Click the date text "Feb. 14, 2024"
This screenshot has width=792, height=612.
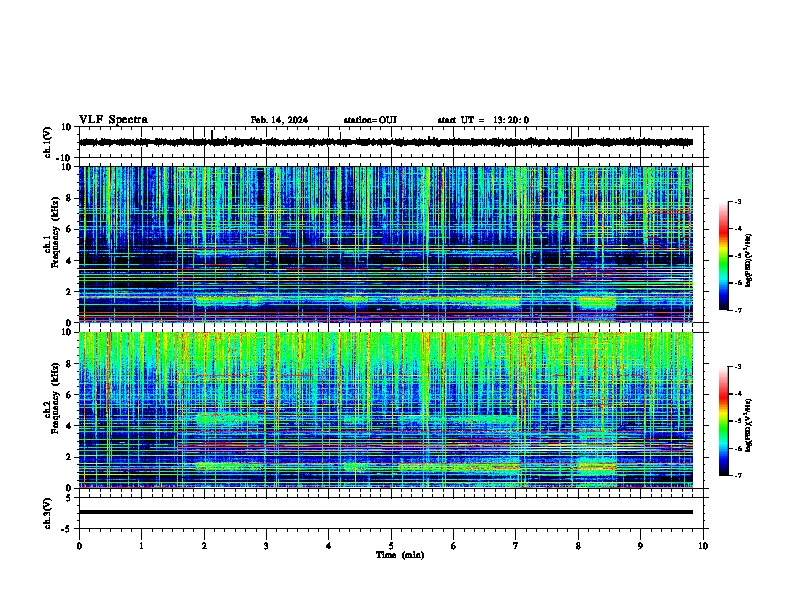(279, 120)
